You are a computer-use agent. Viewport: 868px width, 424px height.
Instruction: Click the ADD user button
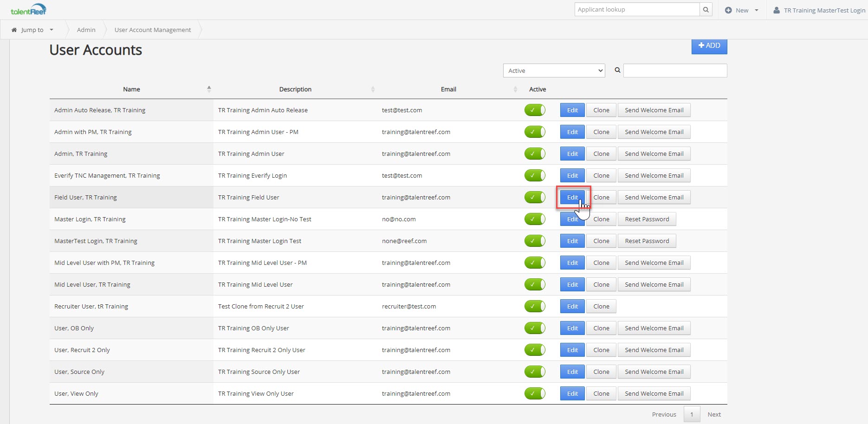709,46
